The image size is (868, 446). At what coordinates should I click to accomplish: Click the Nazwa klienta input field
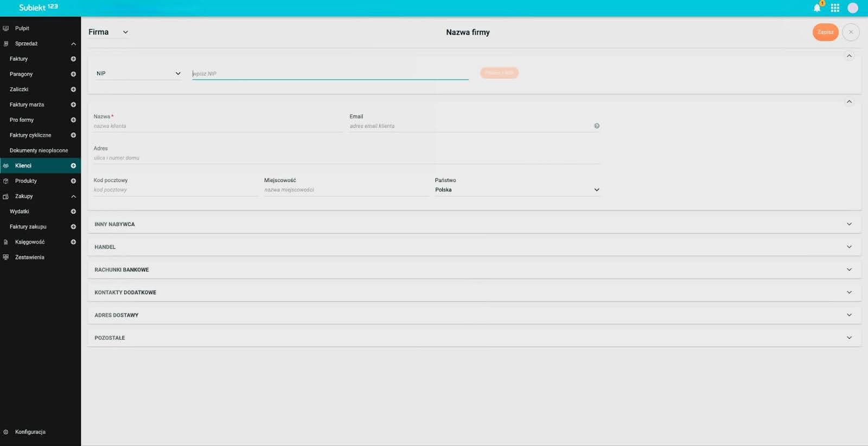tap(217, 126)
